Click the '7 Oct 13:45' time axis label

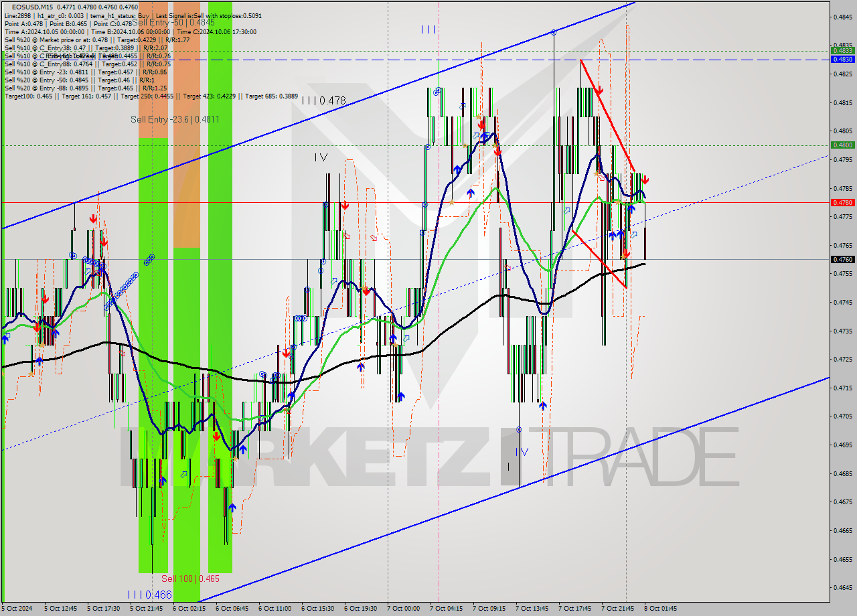click(532, 609)
